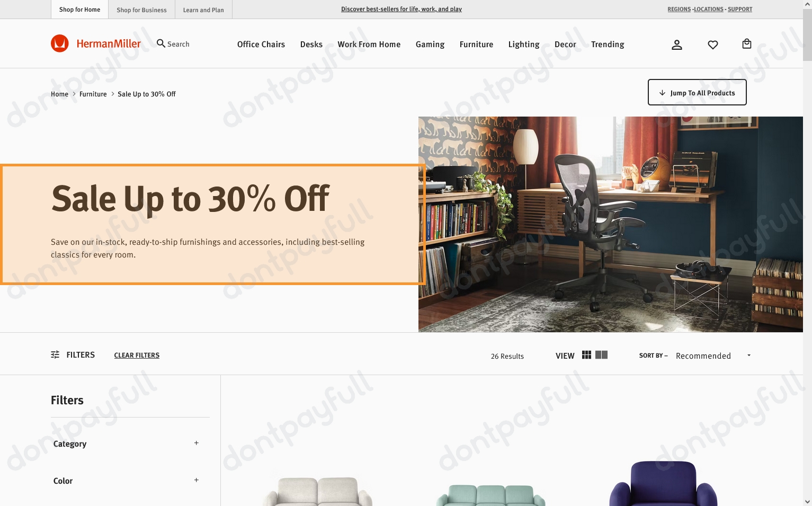812x506 pixels.
Task: Open the Support link in header
Action: 740,9
